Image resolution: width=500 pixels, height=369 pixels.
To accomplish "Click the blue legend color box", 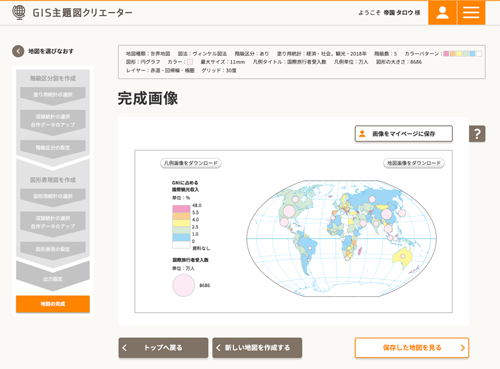I will point(181,238).
